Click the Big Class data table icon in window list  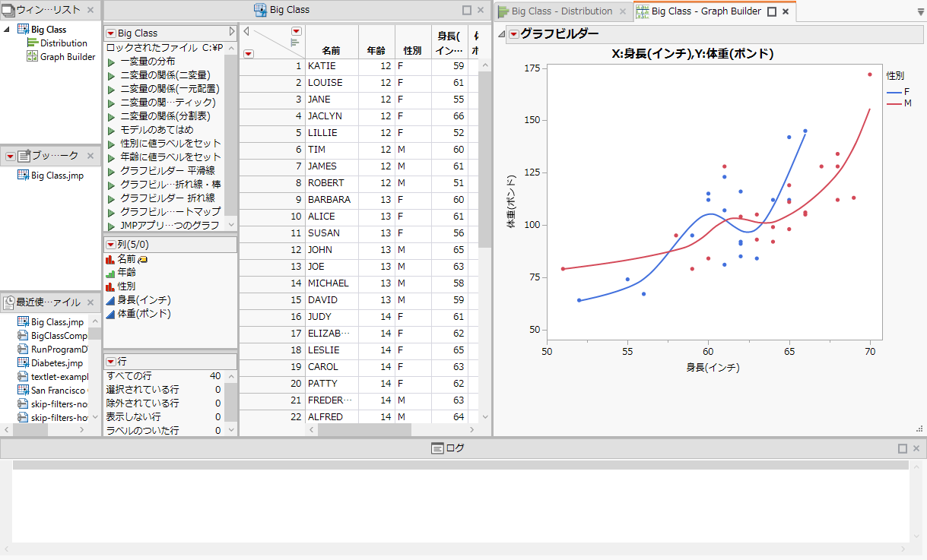click(23, 30)
